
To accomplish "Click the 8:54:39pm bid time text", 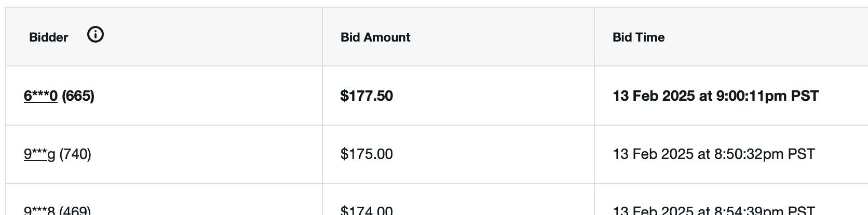I will [x=749, y=211].
